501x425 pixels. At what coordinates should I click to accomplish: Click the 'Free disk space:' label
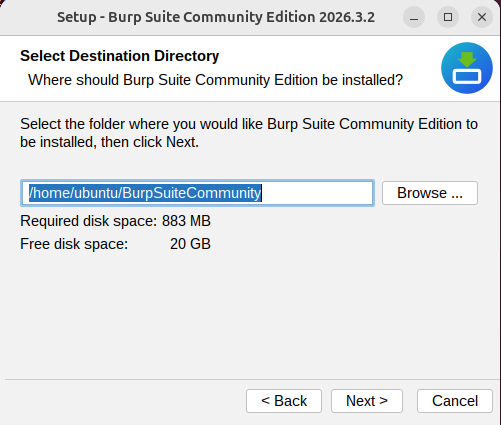pyautogui.click(x=74, y=244)
